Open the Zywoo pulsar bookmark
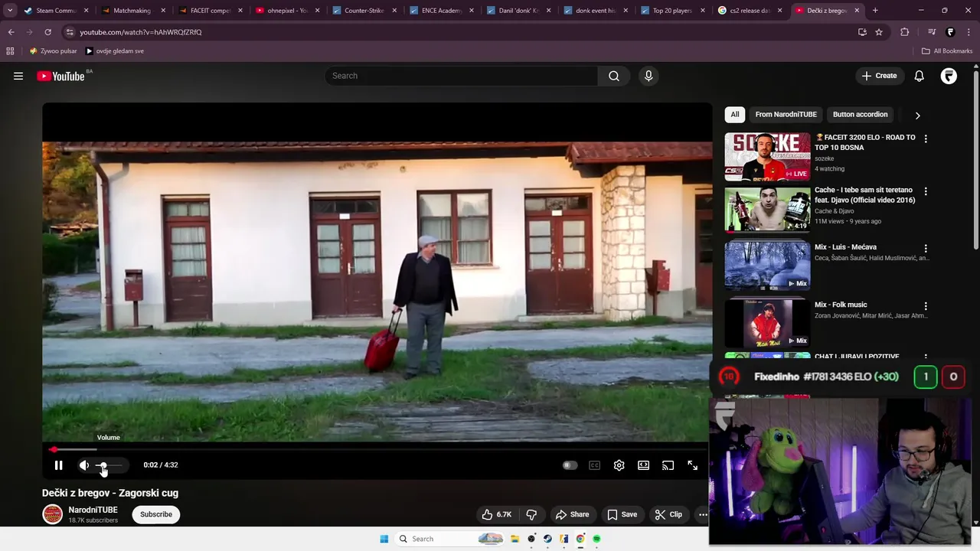Viewport: 980px width, 551px height. pyautogui.click(x=54, y=51)
